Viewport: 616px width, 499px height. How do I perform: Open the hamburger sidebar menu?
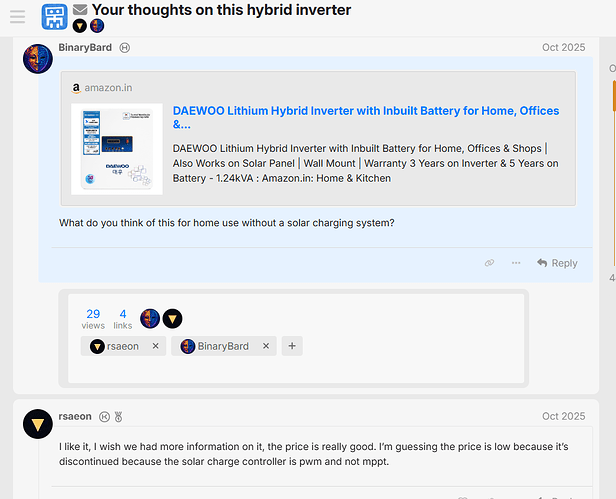coord(17,17)
